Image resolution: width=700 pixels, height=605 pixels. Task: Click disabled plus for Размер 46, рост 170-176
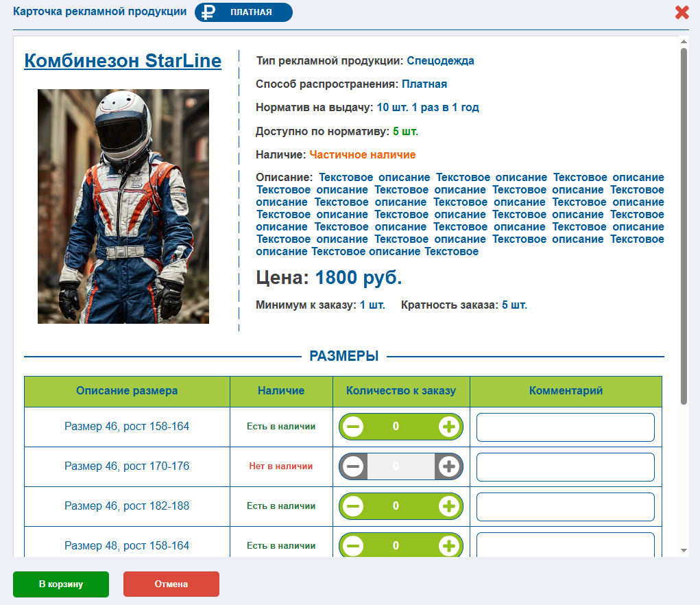tap(448, 466)
